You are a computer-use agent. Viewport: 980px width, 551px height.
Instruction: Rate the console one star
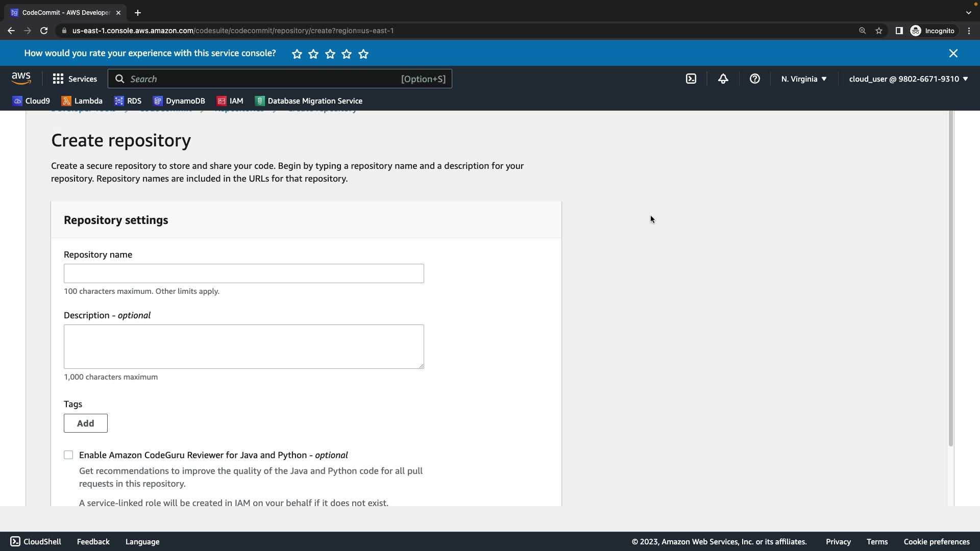[297, 54]
